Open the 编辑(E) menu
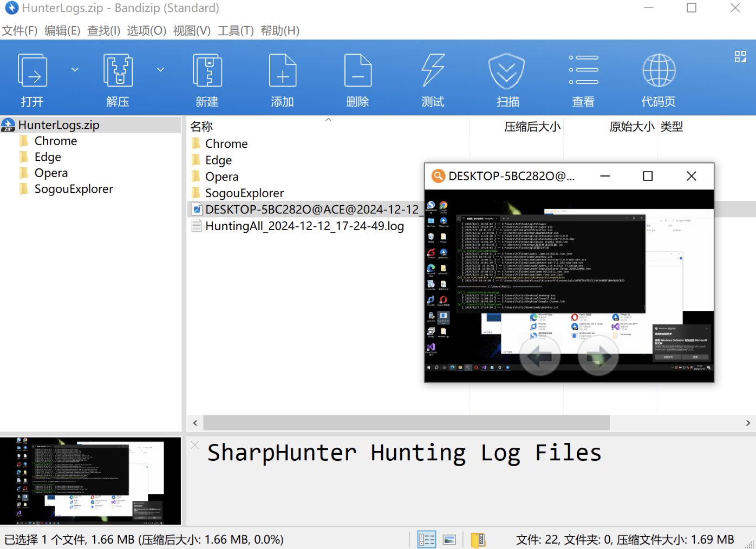Screen dimensions: 756x549 pos(62,30)
